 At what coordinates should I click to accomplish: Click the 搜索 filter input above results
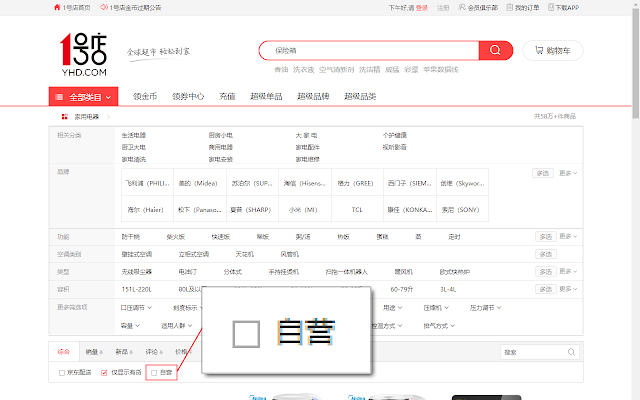click(x=533, y=352)
